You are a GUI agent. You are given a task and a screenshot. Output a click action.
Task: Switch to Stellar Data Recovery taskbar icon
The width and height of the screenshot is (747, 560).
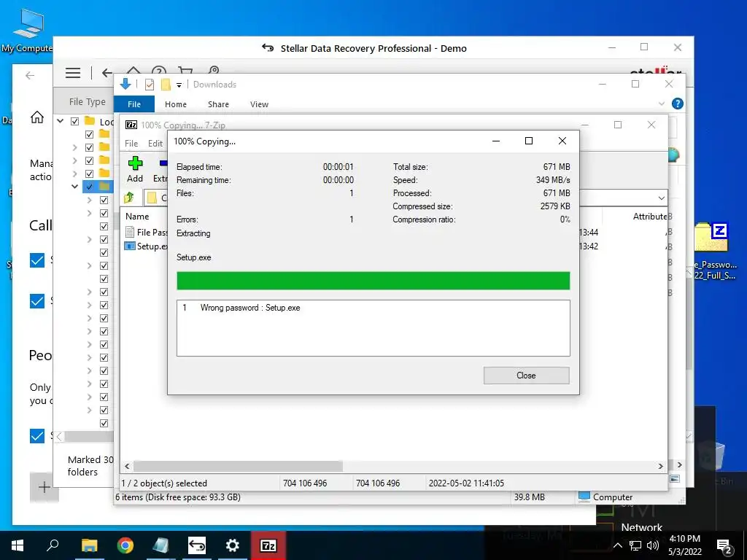click(197, 545)
